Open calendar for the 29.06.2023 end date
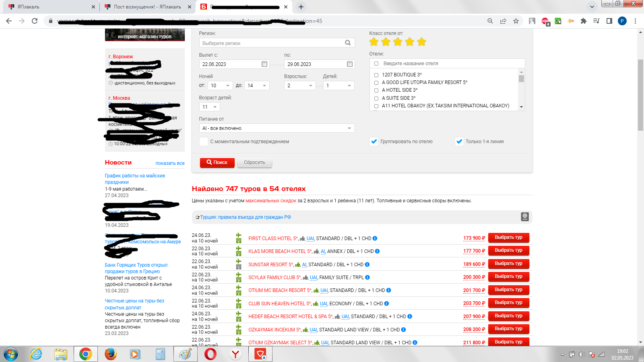Viewport: 644px width, 362px height. click(x=350, y=64)
